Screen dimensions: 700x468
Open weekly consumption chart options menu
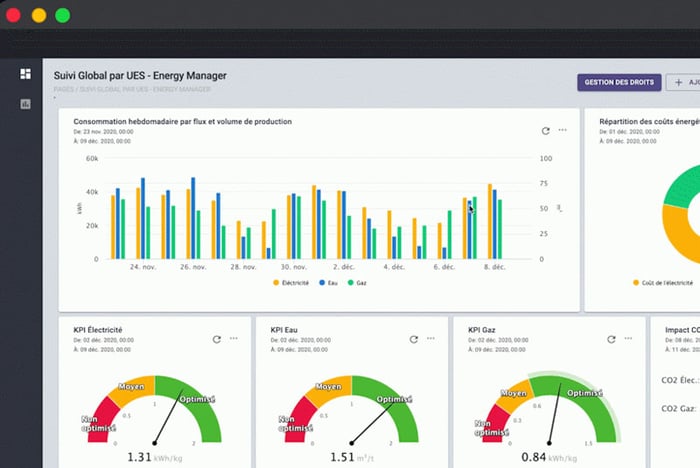tap(562, 130)
